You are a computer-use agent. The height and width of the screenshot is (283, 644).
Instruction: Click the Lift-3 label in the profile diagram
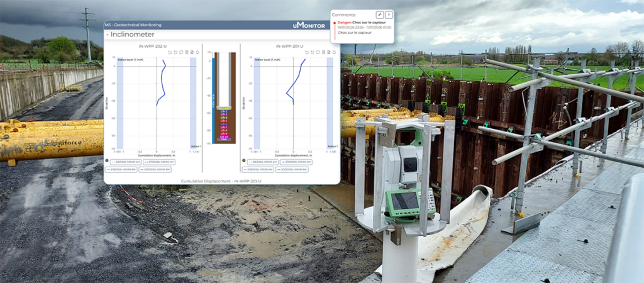[x=224, y=114]
